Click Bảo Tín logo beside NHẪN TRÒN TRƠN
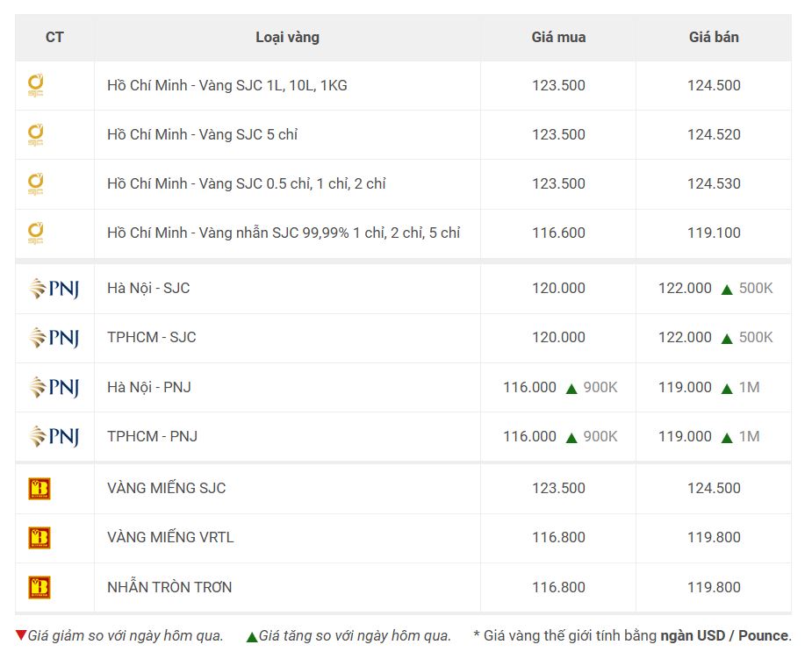Viewport: 812px width, 659px height. (40, 588)
